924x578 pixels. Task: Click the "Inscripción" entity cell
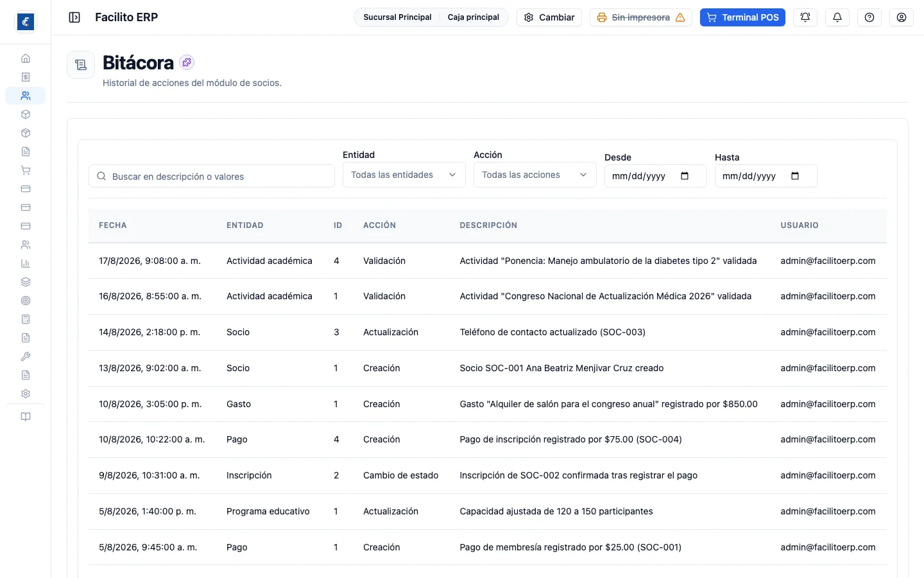249,475
